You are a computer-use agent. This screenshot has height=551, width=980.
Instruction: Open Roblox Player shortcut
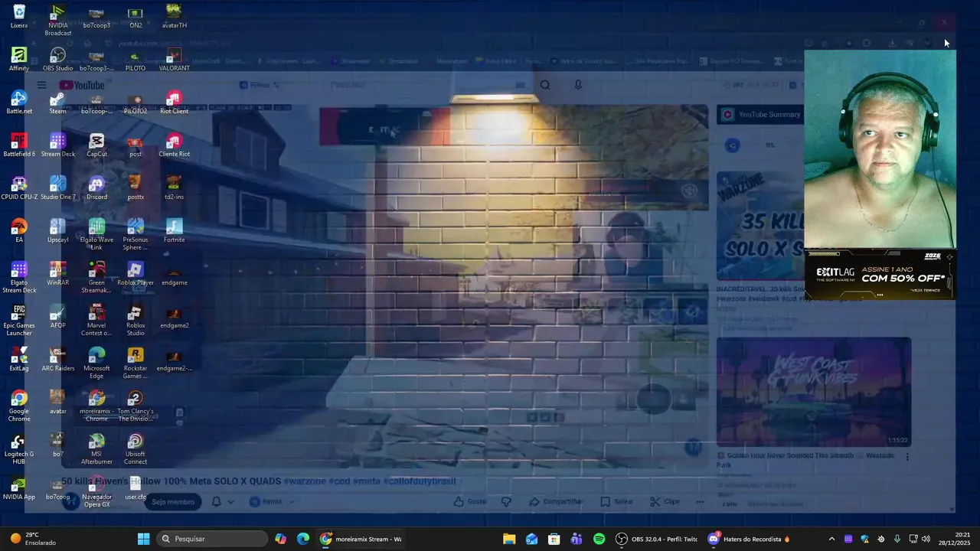coord(136,274)
